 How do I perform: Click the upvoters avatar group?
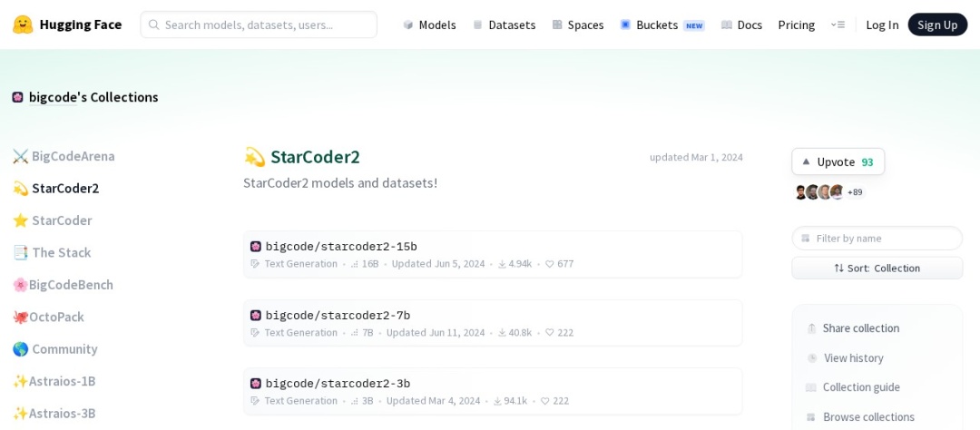click(819, 192)
